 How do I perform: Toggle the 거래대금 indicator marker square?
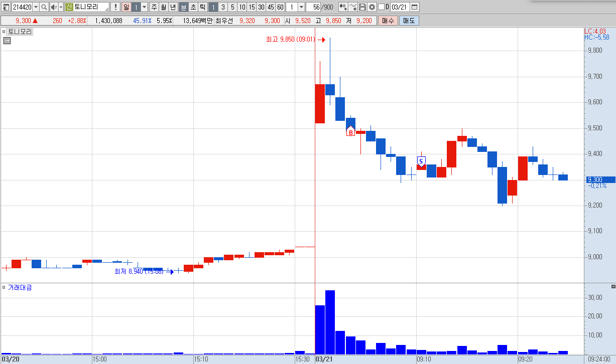click(4, 287)
